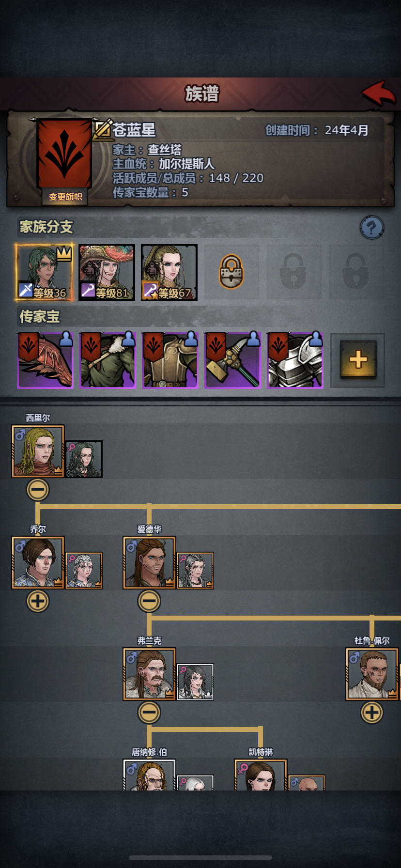
Task: Select the level 67 family branch
Action: click(170, 272)
